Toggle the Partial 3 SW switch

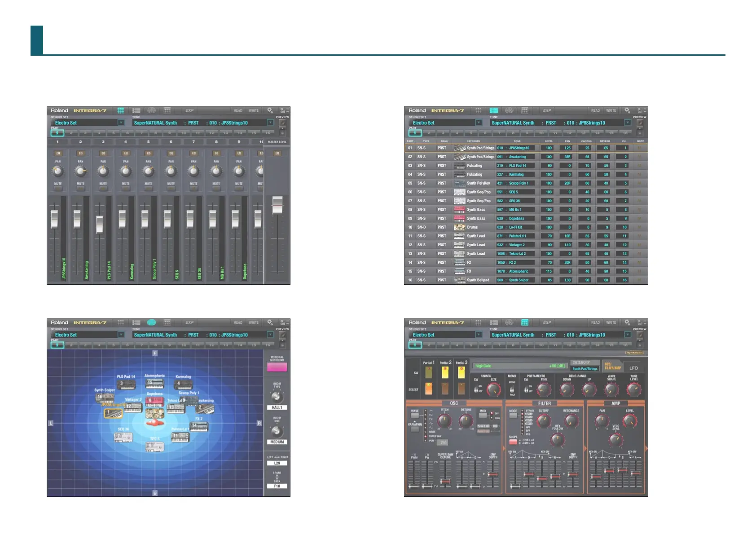pyautogui.click(x=461, y=372)
